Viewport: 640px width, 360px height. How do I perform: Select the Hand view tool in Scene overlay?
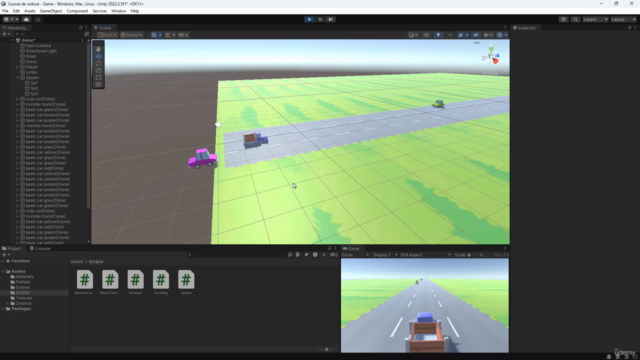(98, 49)
